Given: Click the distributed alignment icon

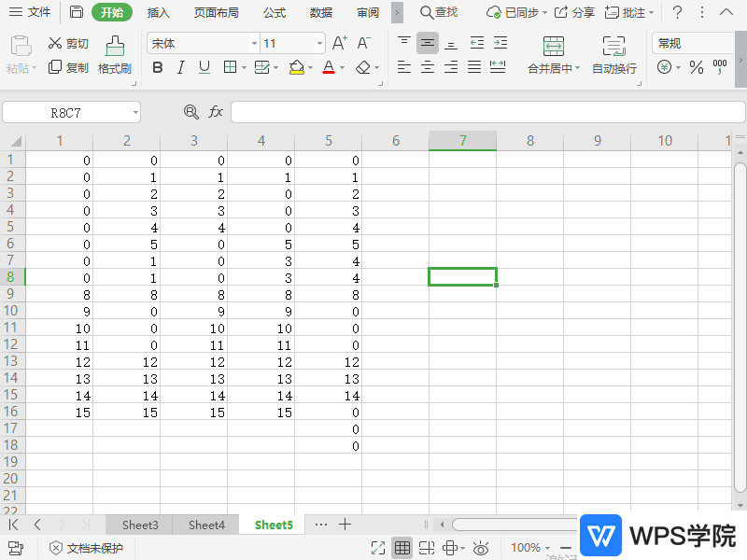Looking at the screenshot, I should click(498, 67).
